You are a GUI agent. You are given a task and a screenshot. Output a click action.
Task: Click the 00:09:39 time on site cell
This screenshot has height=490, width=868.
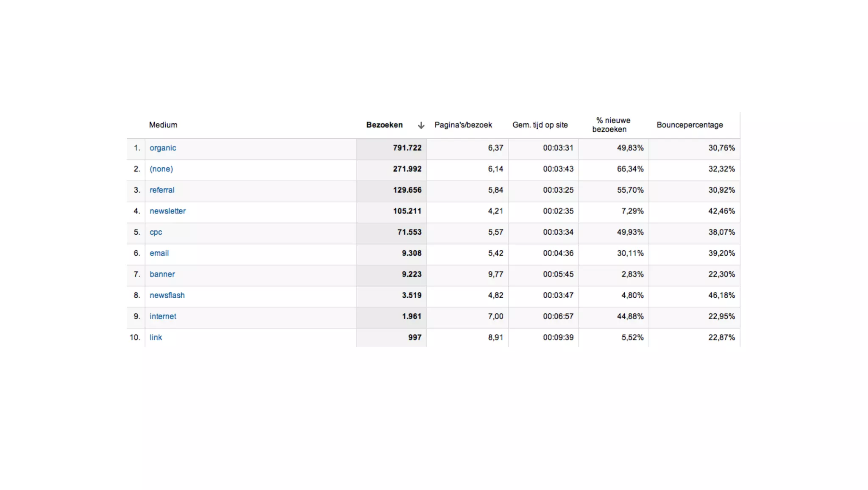pyautogui.click(x=558, y=338)
